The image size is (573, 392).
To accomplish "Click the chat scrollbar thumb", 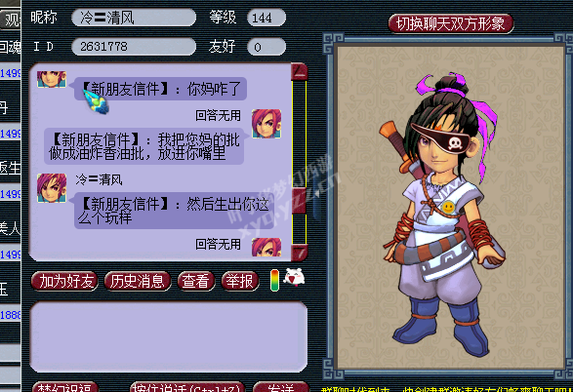I will tap(300, 201).
